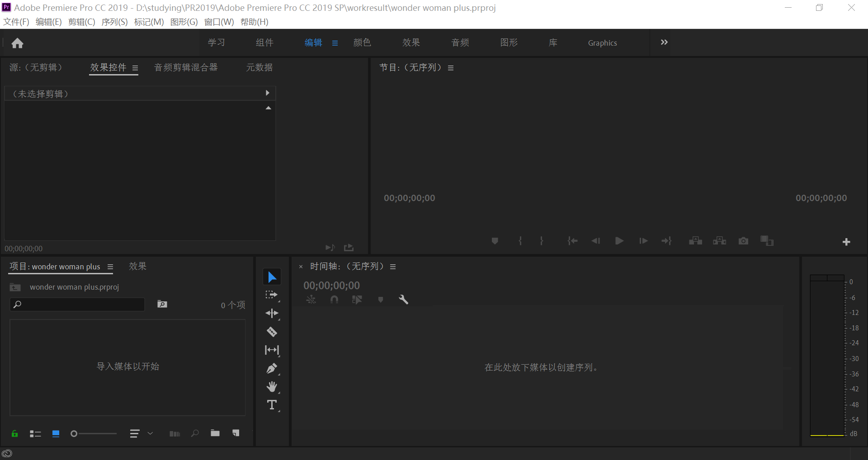Toggle linked selection in timeline
868x460 pixels.
coord(357,300)
